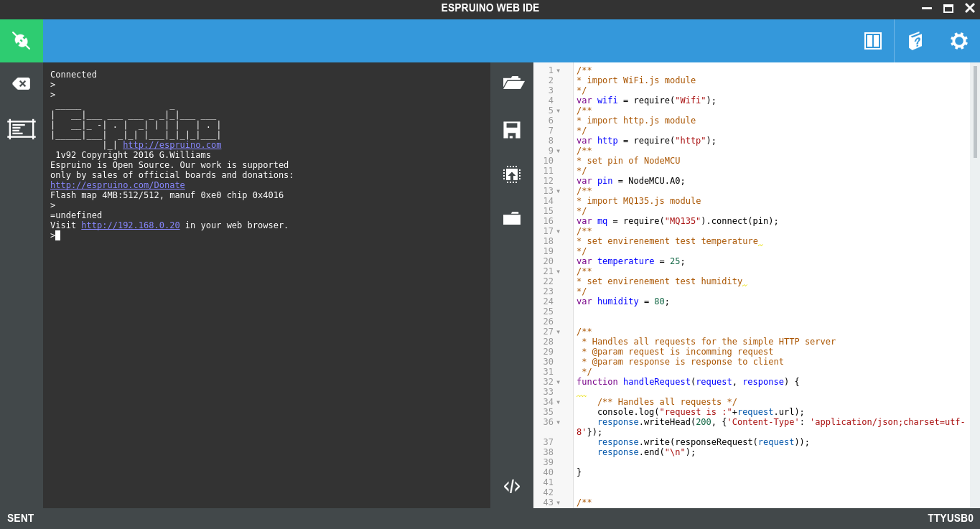Open help book icon
The width and height of the screenshot is (980, 529).
click(x=915, y=41)
